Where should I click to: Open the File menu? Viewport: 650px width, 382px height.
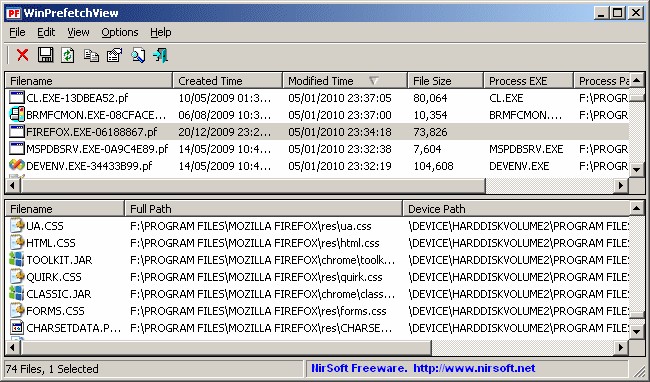tap(17, 32)
